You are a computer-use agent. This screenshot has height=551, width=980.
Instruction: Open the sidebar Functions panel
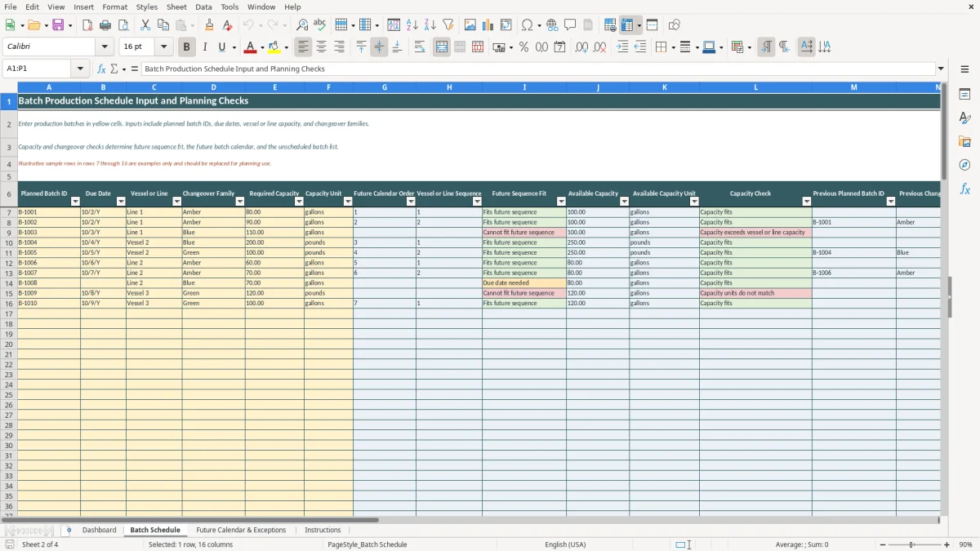coord(964,189)
